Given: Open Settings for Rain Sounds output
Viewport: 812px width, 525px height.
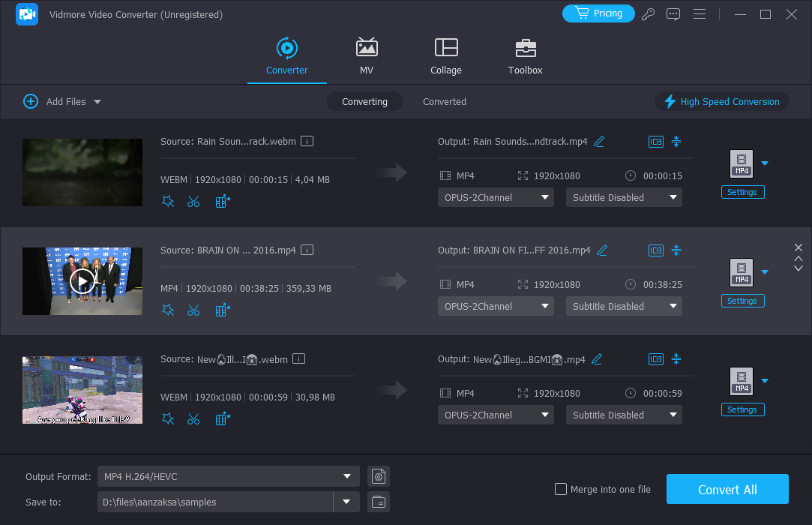Looking at the screenshot, I should coord(742,192).
